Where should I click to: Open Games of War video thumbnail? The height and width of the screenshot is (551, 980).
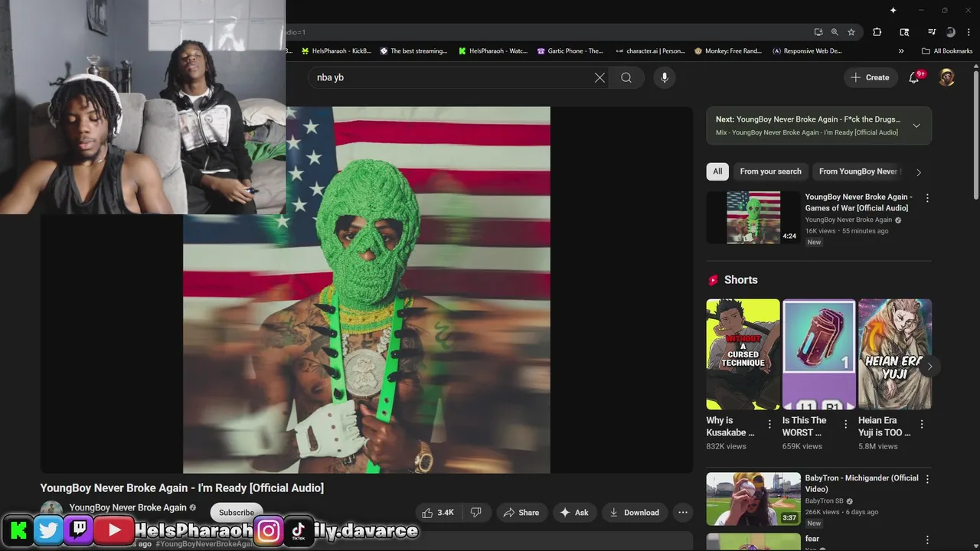click(x=753, y=217)
